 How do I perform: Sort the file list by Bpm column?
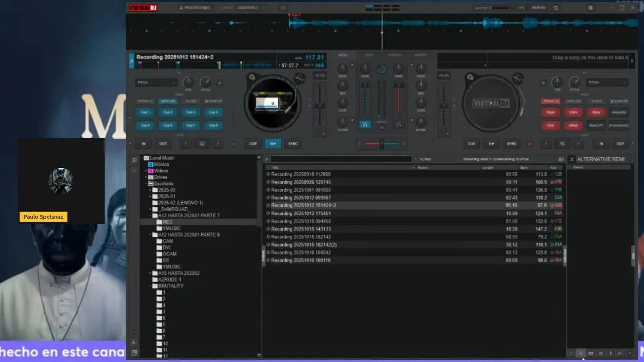coord(524,167)
